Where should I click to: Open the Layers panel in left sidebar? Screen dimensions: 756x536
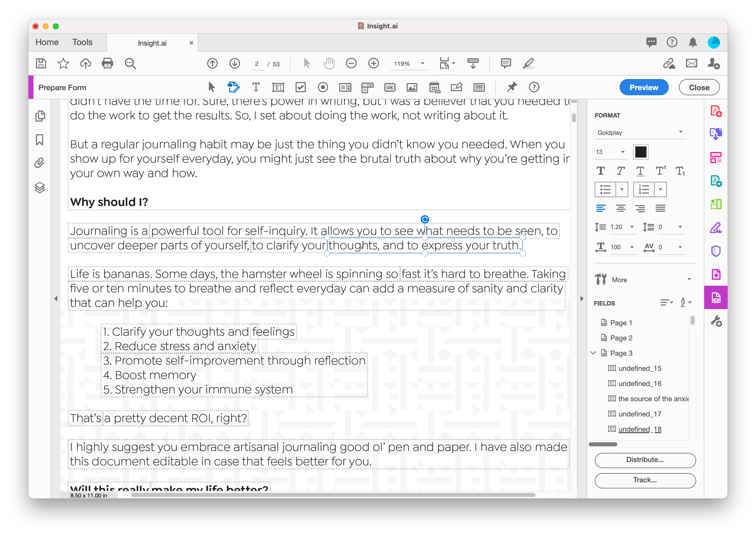pyautogui.click(x=40, y=188)
